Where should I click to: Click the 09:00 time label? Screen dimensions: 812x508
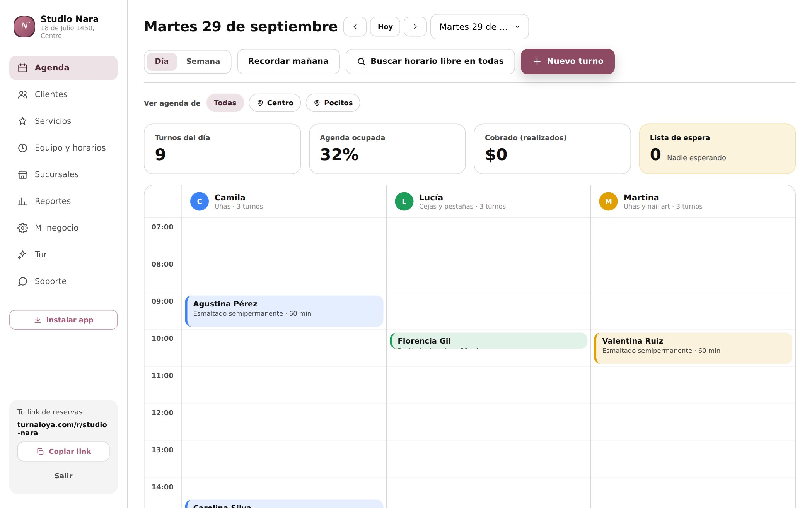click(162, 301)
